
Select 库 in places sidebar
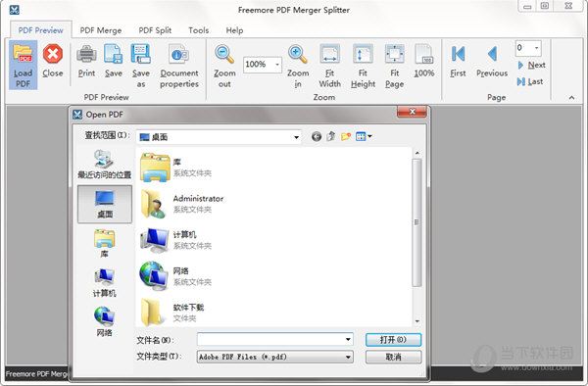coord(105,244)
